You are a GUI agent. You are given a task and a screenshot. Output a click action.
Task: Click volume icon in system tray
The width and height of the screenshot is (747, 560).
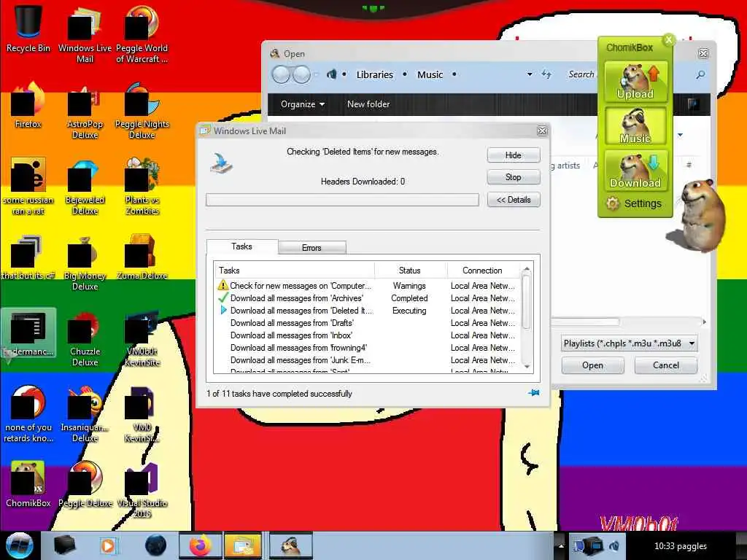point(614,545)
